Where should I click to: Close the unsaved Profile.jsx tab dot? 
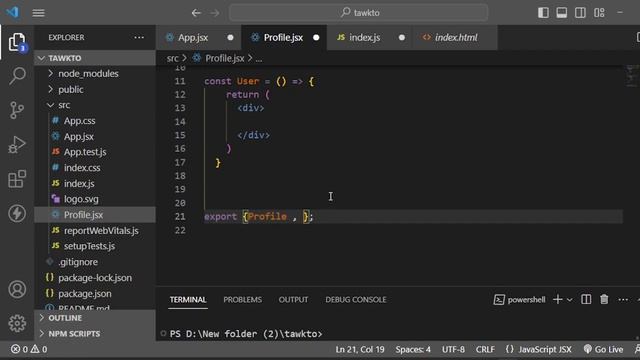click(316, 38)
